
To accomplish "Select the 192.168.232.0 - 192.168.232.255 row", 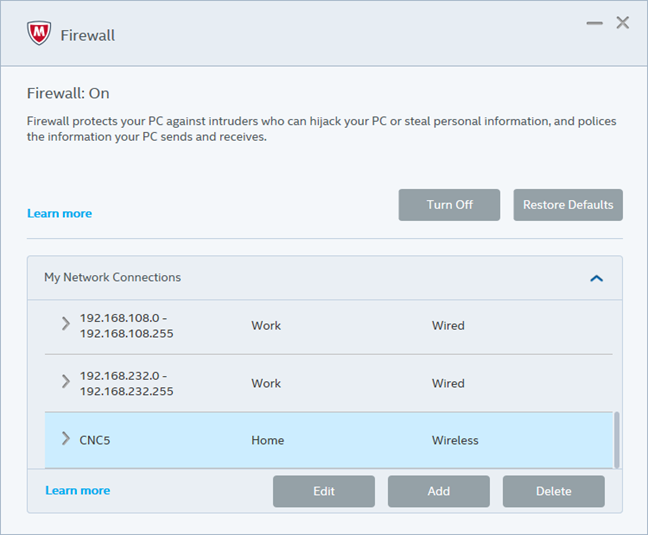I will point(329,383).
